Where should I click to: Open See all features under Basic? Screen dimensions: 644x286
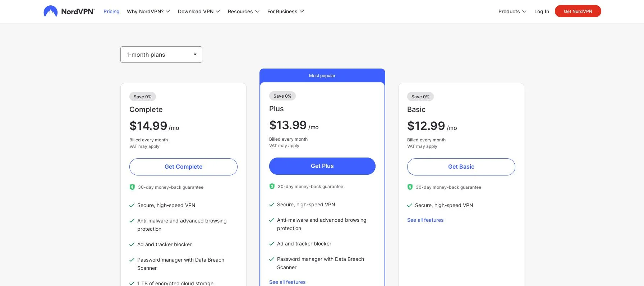pyautogui.click(x=425, y=220)
